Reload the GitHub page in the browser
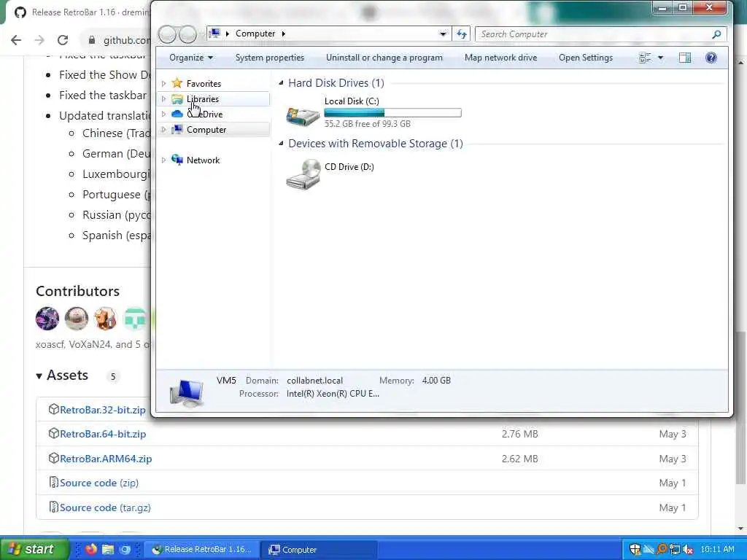The image size is (747, 560). (x=63, y=40)
